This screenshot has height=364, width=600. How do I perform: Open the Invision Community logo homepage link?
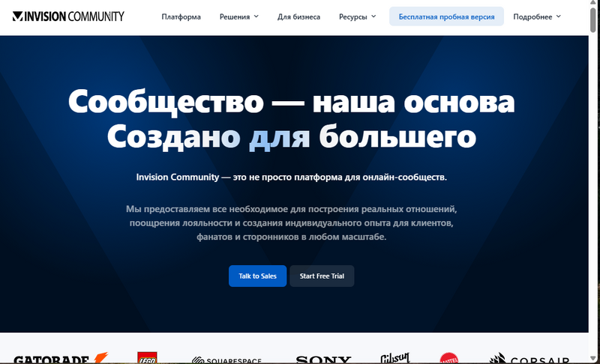tap(68, 16)
